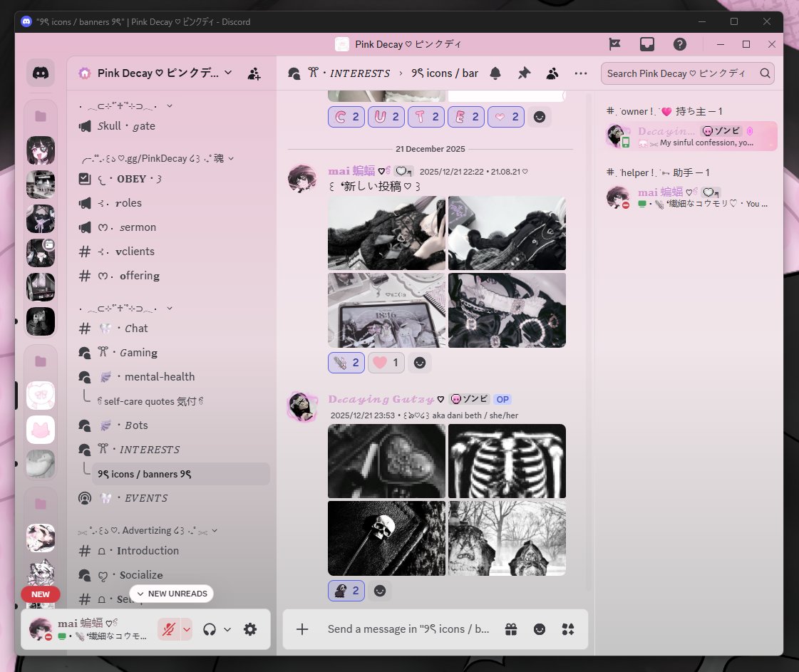This screenshot has width=799, height=672.
Task: Open User Settings gear icon
Action: [249, 629]
